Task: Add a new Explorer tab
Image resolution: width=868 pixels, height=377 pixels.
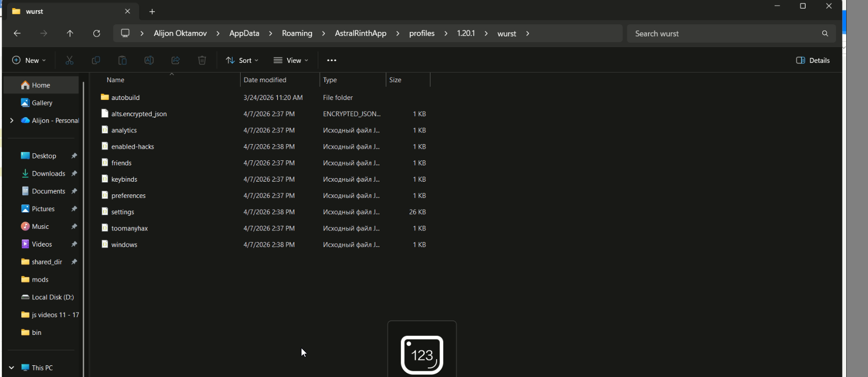Action: [x=152, y=11]
